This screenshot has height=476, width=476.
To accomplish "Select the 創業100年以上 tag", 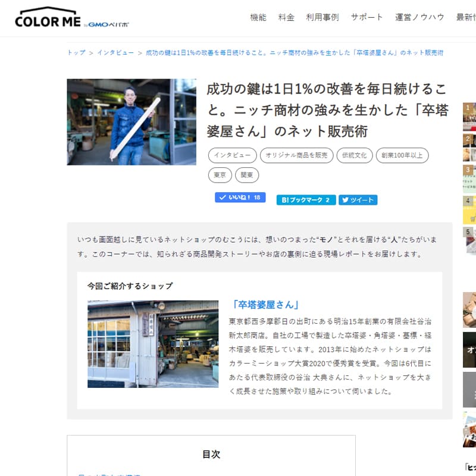I will 403,155.
